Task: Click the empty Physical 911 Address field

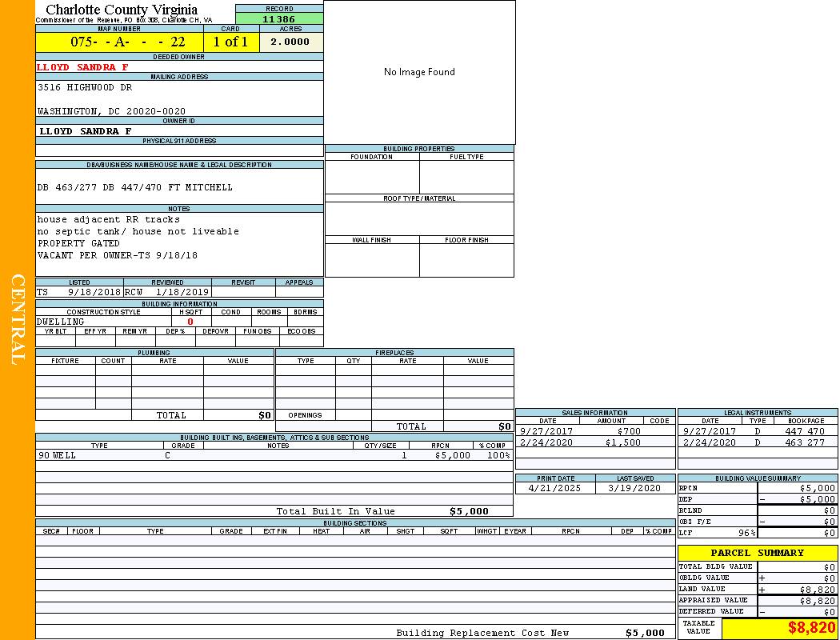Action: point(179,150)
